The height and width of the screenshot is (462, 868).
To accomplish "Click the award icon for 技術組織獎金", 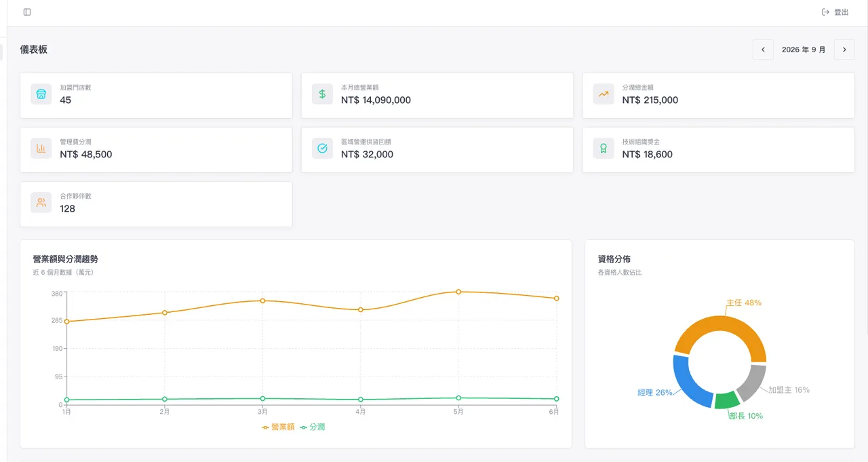I will click(x=604, y=149).
